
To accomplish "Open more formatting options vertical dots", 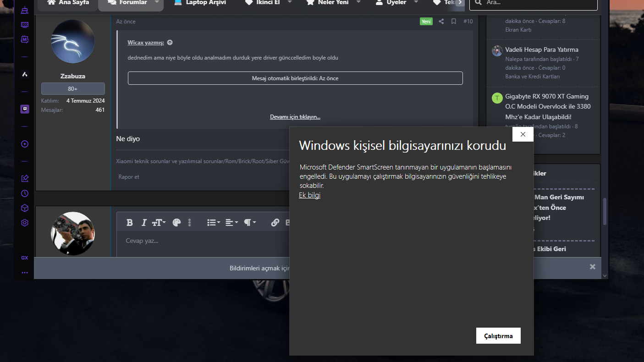I will point(189,223).
